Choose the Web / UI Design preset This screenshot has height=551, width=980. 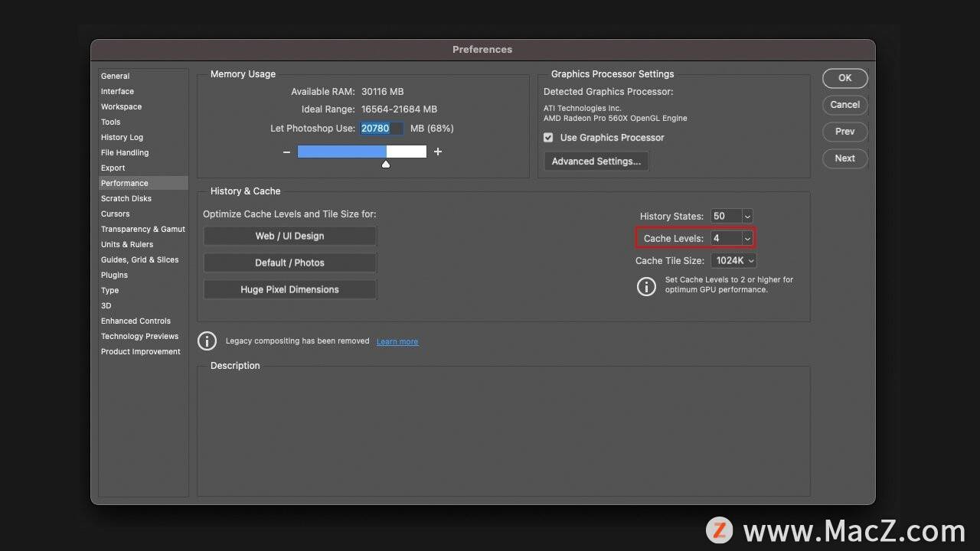[289, 236]
